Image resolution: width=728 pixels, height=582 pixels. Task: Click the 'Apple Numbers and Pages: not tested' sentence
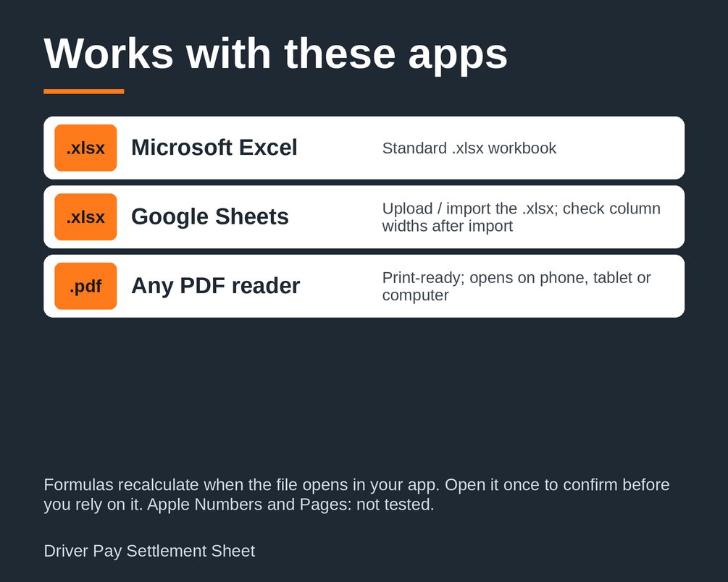[290, 505]
